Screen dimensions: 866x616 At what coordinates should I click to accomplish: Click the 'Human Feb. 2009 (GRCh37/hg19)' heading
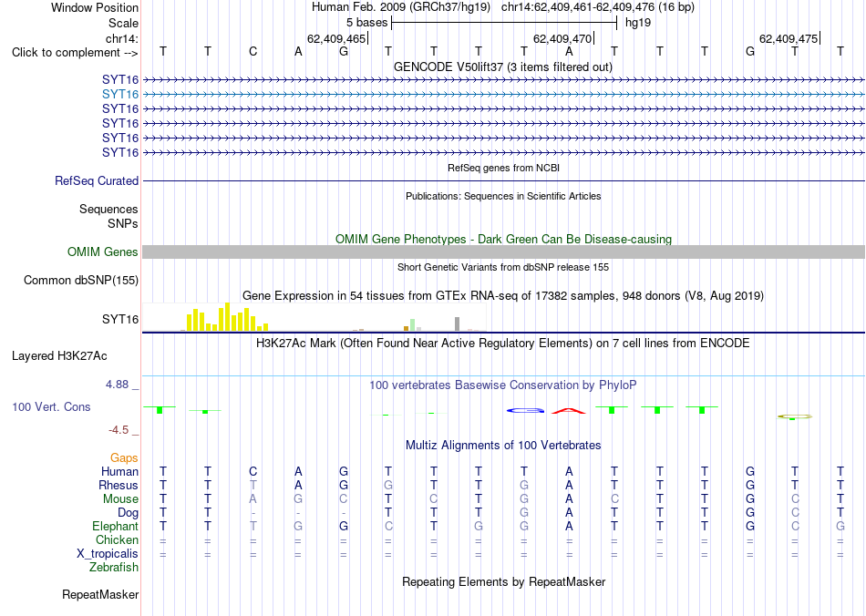(402, 7)
